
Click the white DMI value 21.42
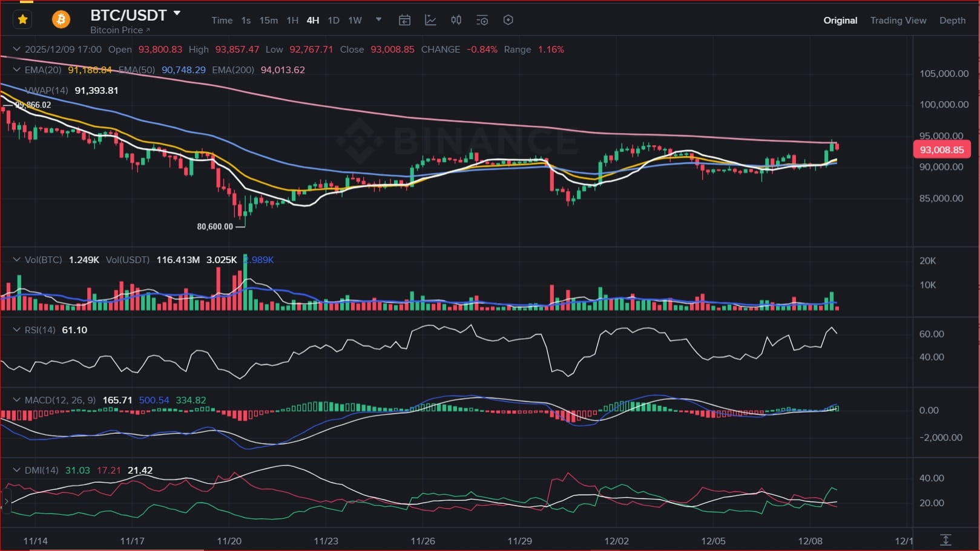coord(140,470)
